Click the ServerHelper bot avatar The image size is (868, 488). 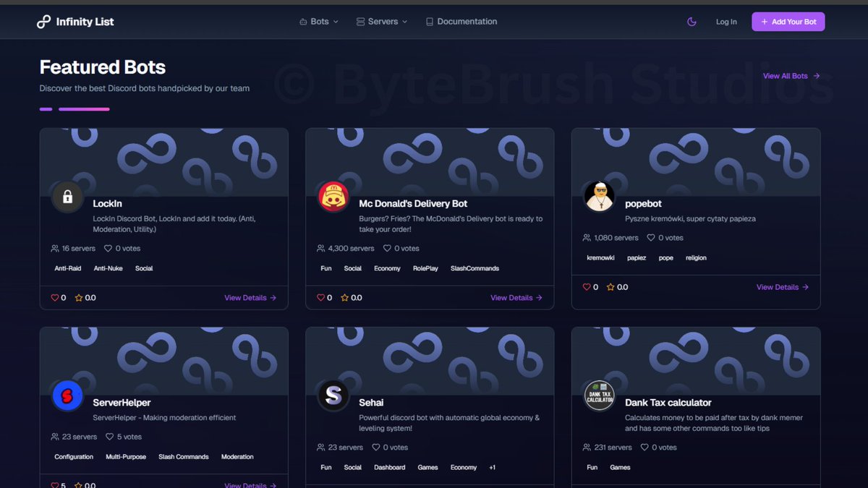67,395
